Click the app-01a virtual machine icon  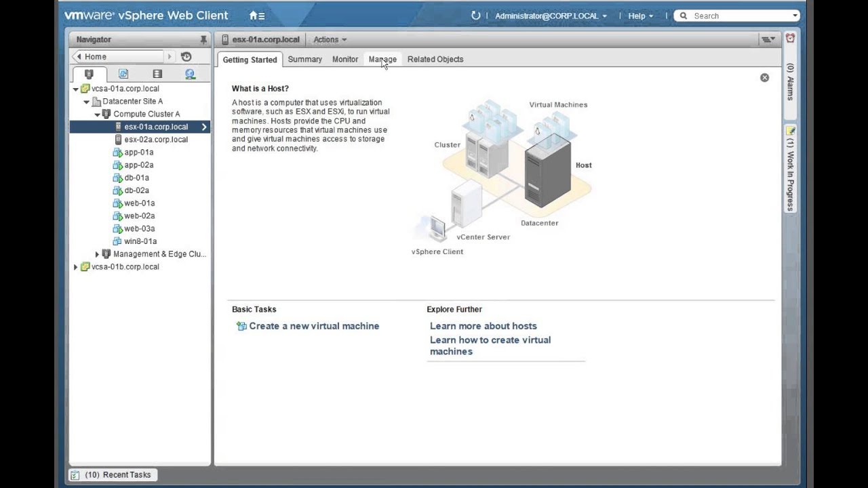tap(117, 152)
